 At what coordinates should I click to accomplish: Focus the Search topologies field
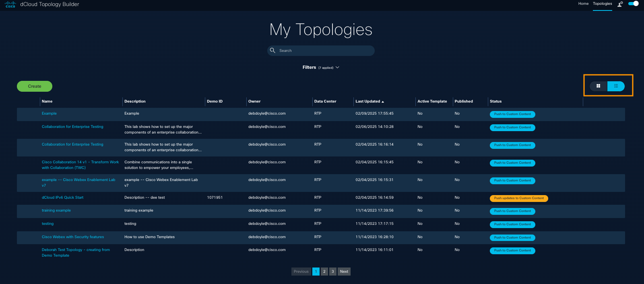point(321,51)
